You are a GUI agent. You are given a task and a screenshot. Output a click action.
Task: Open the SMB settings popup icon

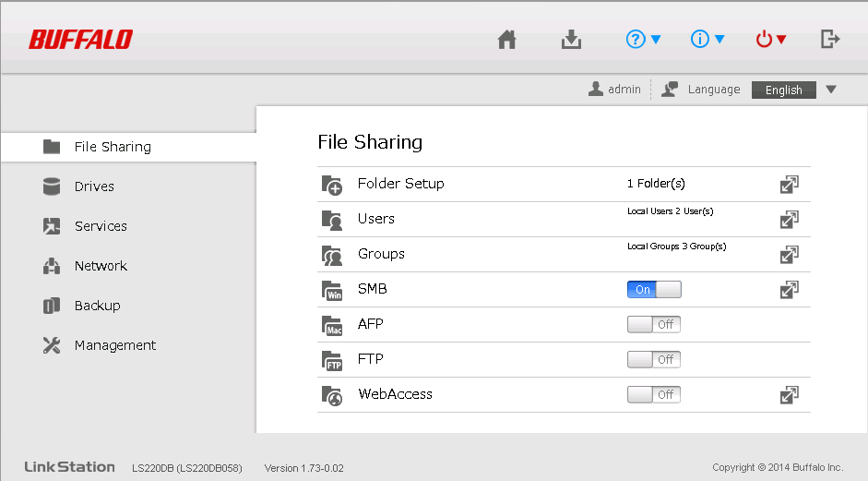[789, 290]
